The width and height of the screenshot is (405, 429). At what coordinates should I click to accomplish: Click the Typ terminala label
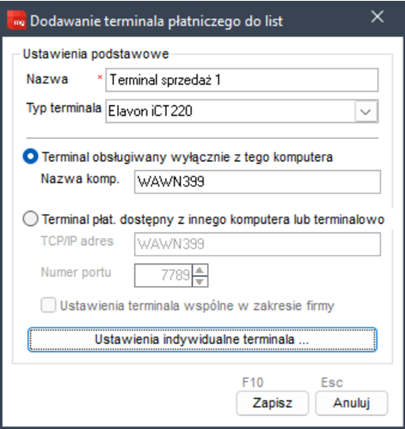pyautogui.click(x=64, y=108)
